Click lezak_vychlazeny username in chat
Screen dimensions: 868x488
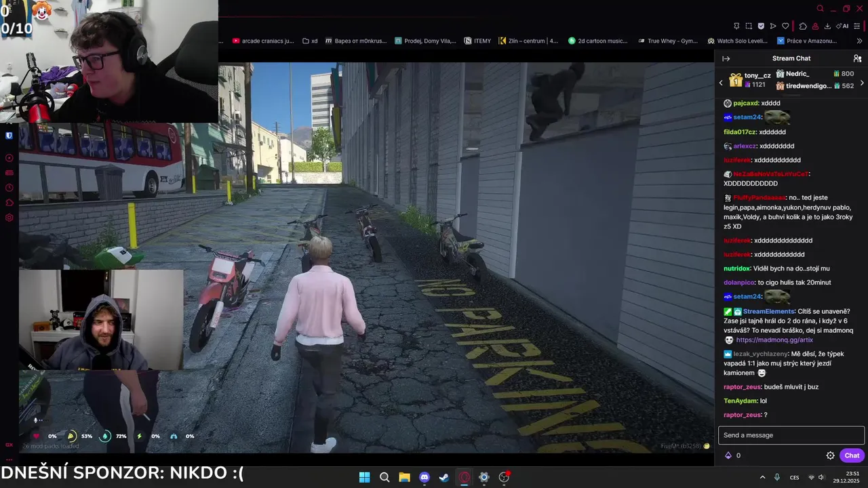tap(761, 354)
